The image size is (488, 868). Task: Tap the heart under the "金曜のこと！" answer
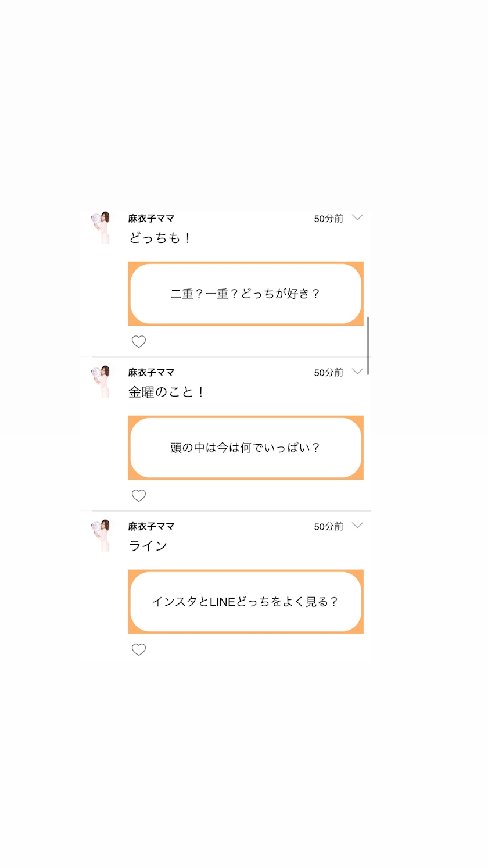pyautogui.click(x=138, y=496)
